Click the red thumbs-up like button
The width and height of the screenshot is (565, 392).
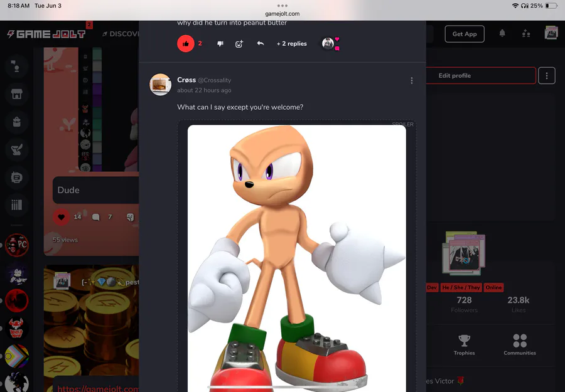186,43
